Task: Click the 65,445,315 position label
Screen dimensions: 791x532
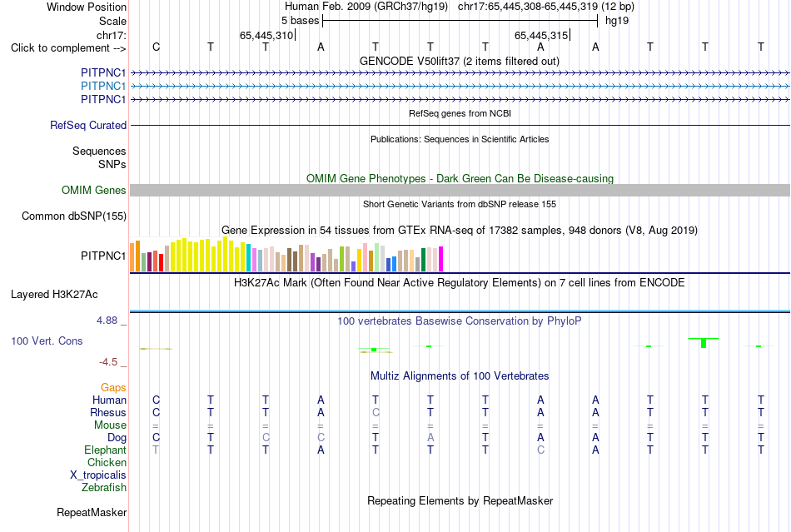Action: tap(540, 35)
